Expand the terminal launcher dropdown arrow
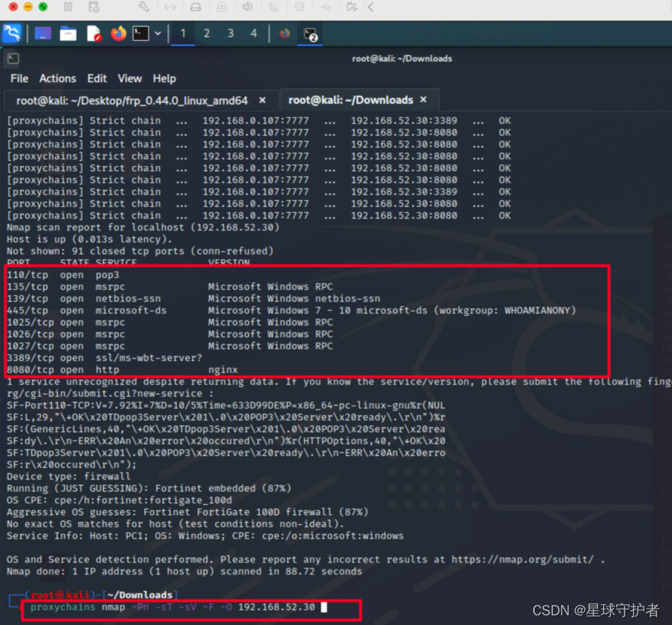Image resolution: width=672 pixels, height=625 pixels. pyautogui.click(x=158, y=33)
